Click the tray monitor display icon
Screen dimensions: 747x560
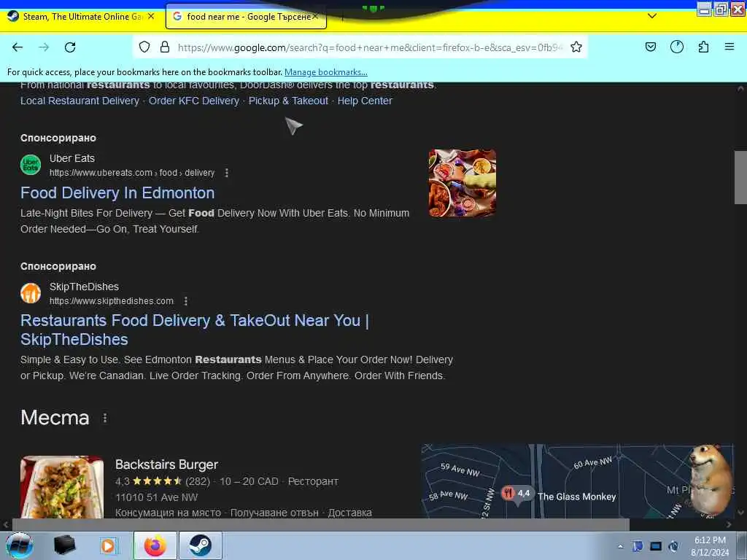[x=656, y=546]
